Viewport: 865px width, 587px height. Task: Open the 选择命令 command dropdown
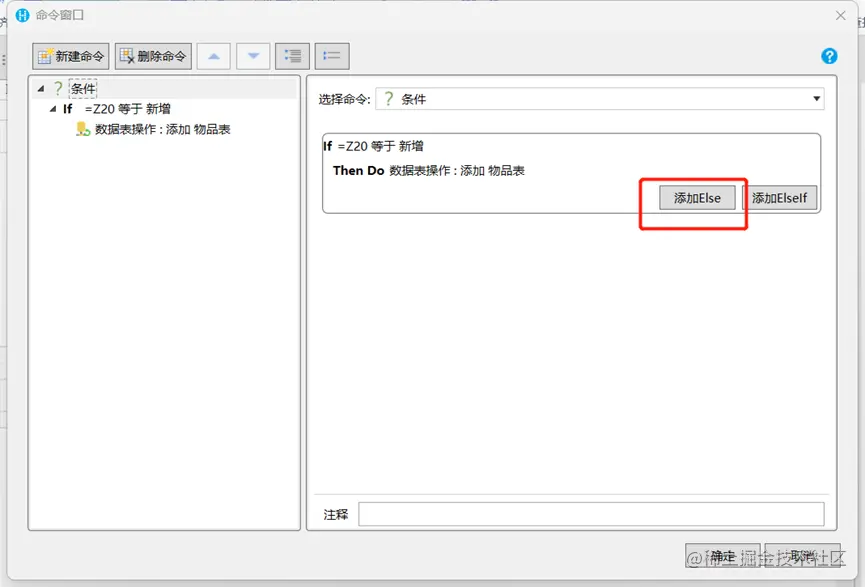click(600, 99)
